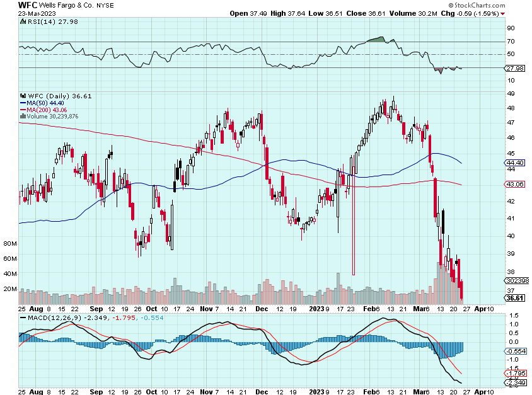Click the 302398 volume axis tag

tap(517, 281)
